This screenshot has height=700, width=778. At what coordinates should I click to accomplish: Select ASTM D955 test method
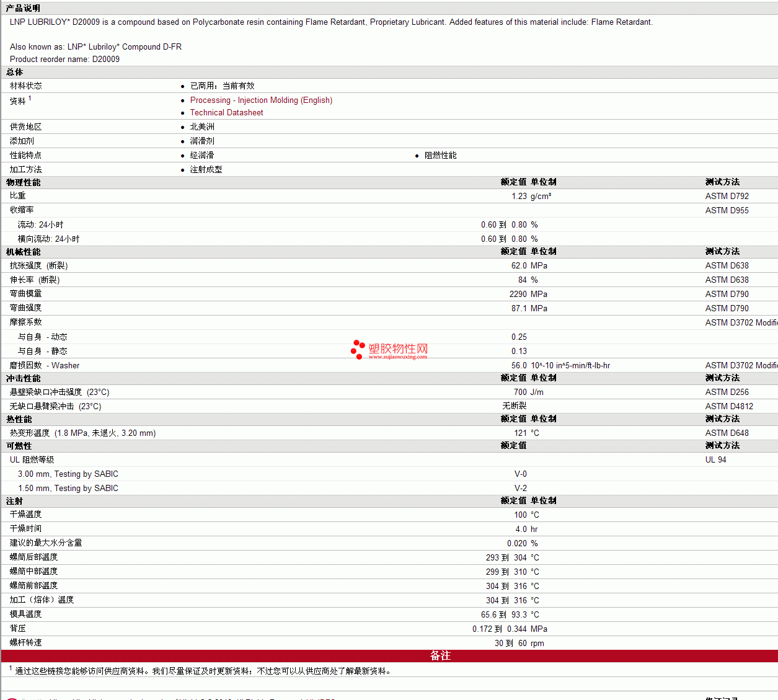tap(727, 211)
